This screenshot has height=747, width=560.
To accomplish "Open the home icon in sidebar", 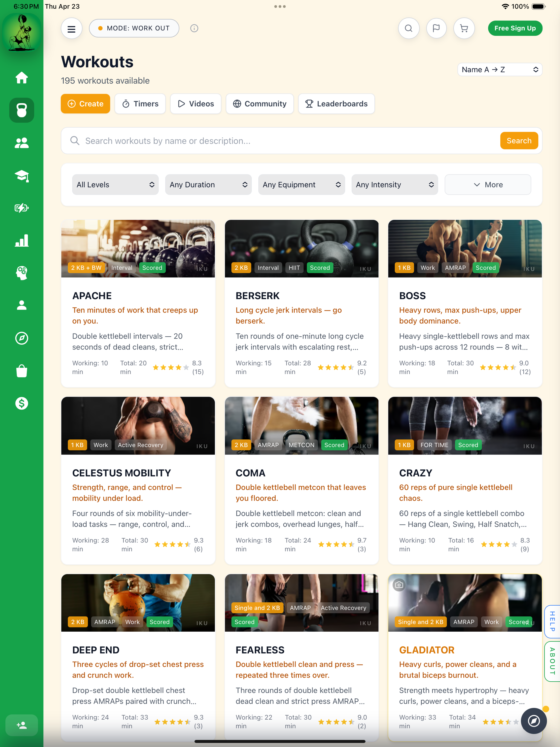I will [22, 78].
